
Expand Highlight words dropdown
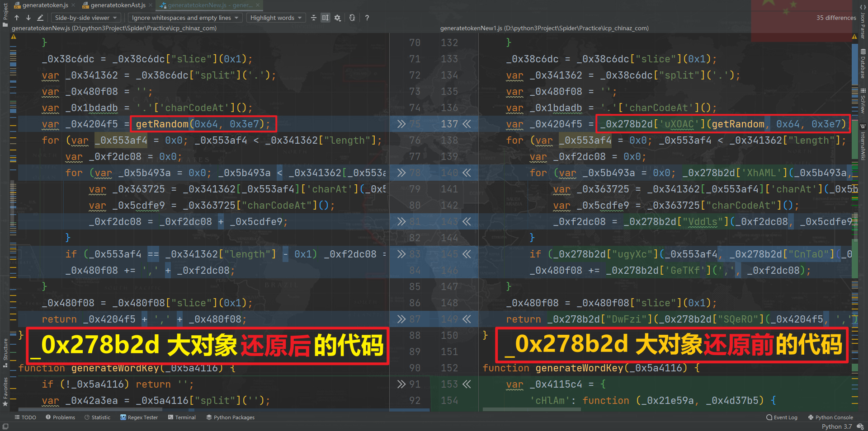point(276,18)
